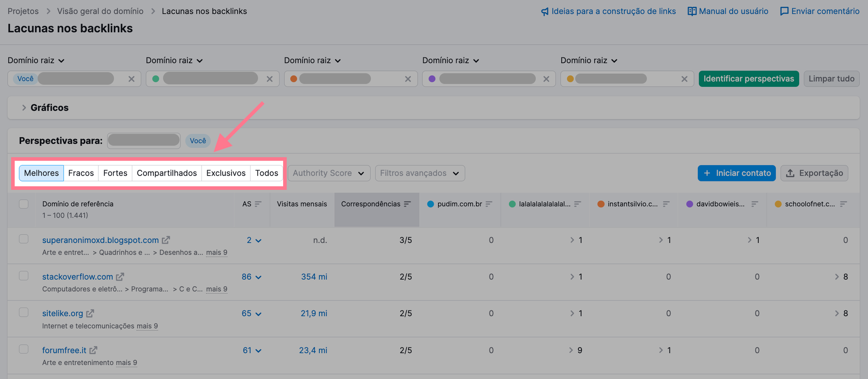Image resolution: width=868 pixels, height=379 pixels.
Task: Show 'mais 9' categories for stackoverflow.com
Action: pyautogui.click(x=217, y=289)
